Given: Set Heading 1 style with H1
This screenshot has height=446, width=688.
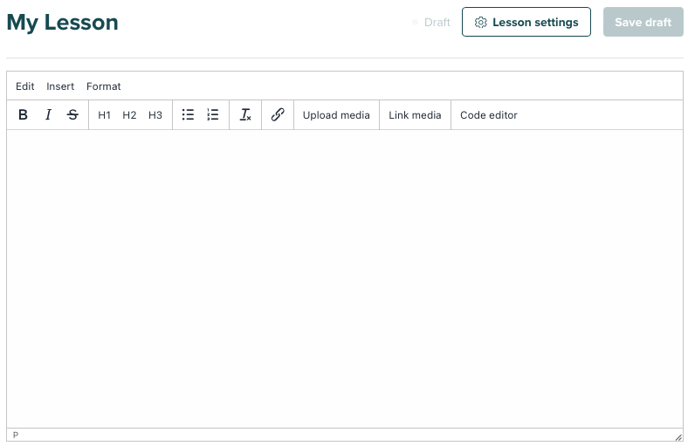Looking at the screenshot, I should [x=104, y=115].
